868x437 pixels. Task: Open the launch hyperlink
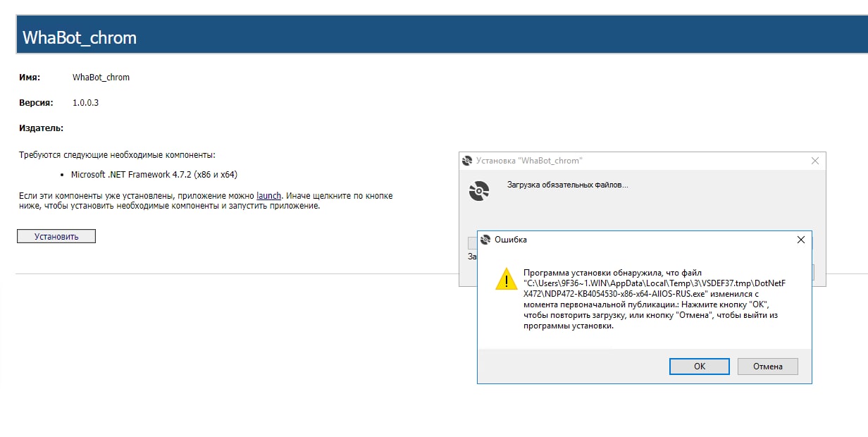tap(269, 195)
